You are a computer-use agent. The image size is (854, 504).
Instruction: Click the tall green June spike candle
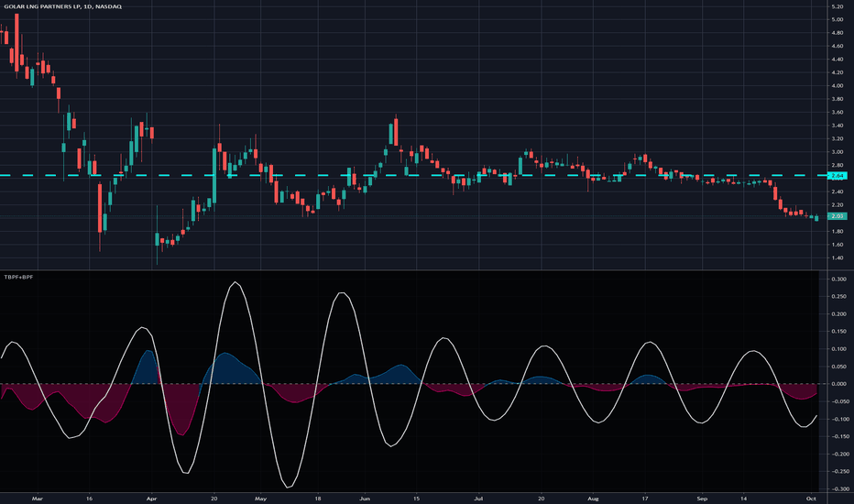click(x=391, y=134)
